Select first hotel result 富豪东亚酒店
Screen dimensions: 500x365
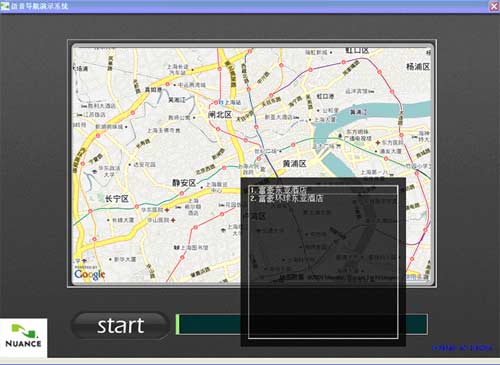[x=279, y=190]
